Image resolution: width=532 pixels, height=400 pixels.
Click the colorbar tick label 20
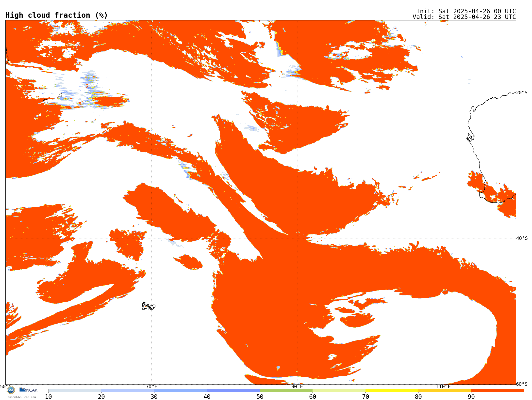coord(101,397)
